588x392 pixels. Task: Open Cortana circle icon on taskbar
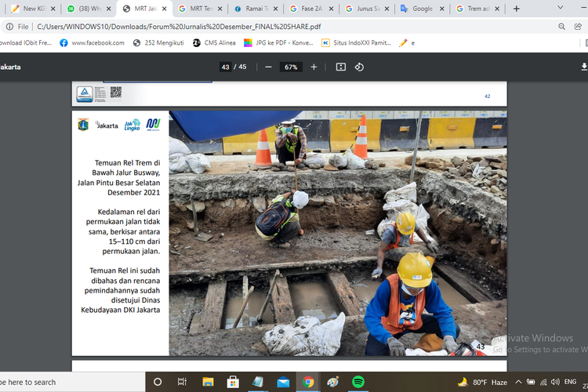click(x=158, y=382)
